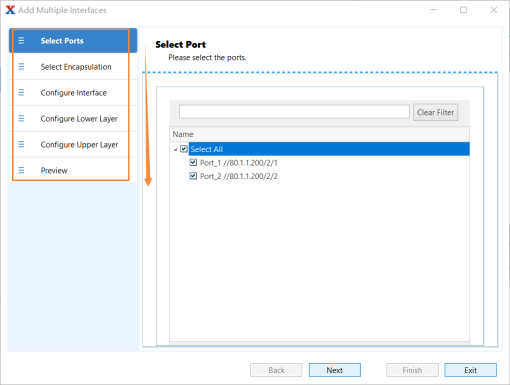Uncheck the Port_2 //80.1.1.200/2/2 checkbox
510x385 pixels.
[x=193, y=176]
